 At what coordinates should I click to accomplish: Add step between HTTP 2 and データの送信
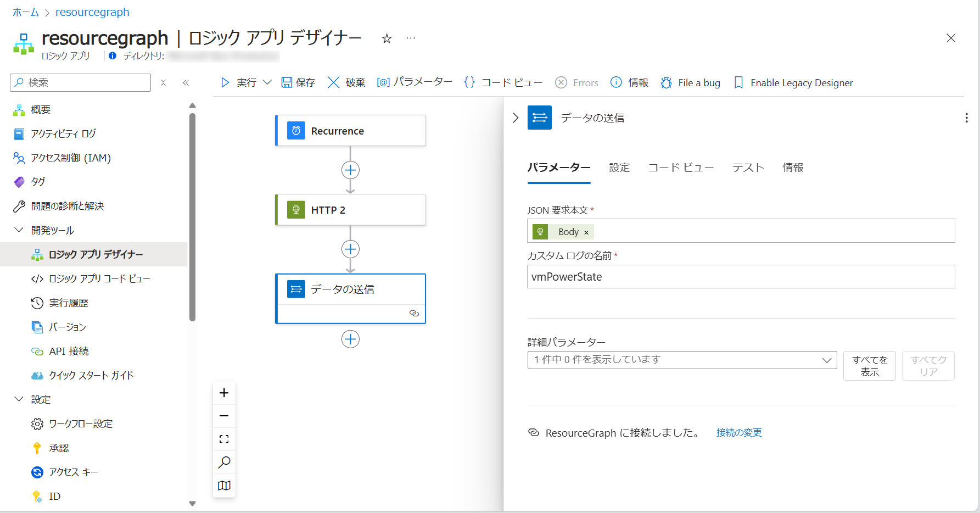[x=350, y=249]
